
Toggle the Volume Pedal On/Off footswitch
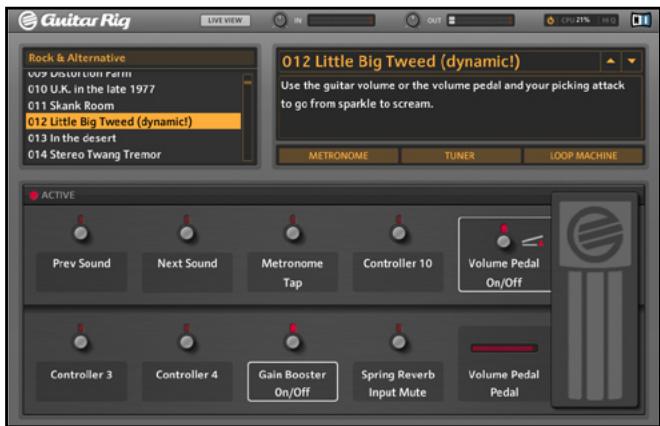click(503, 241)
